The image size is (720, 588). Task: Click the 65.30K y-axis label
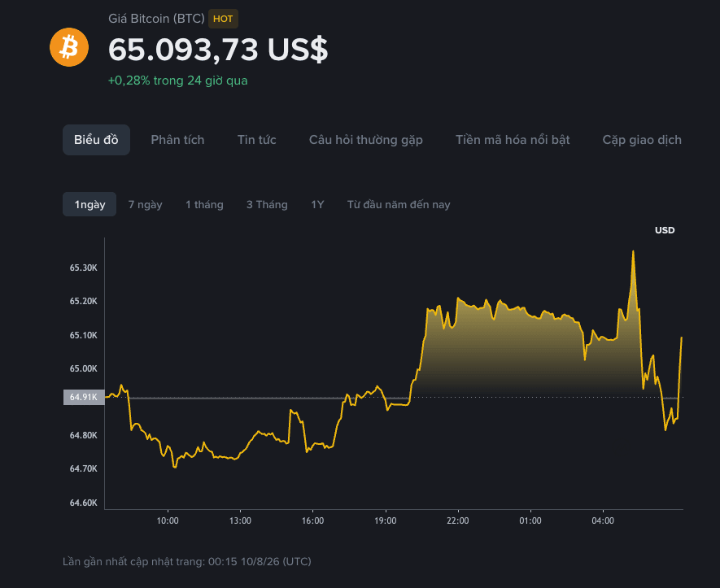[84, 268]
